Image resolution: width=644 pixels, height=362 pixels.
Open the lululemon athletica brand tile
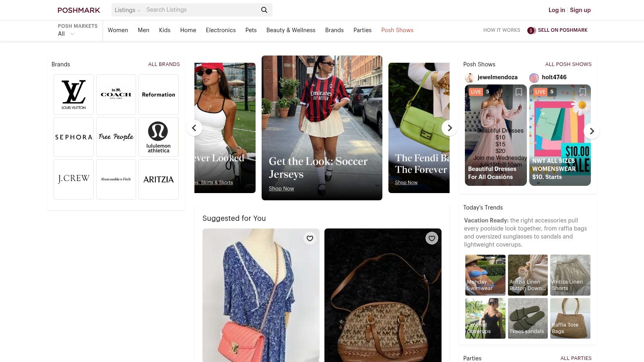(159, 137)
